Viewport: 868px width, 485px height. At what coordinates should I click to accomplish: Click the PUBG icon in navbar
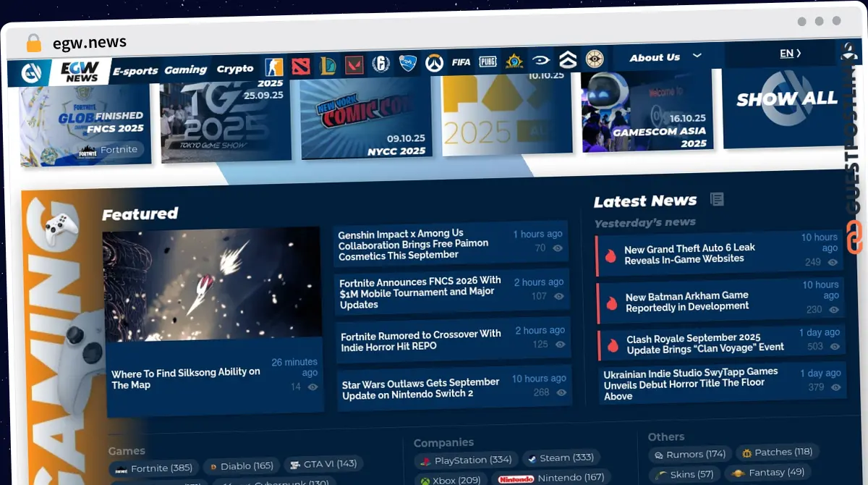488,62
